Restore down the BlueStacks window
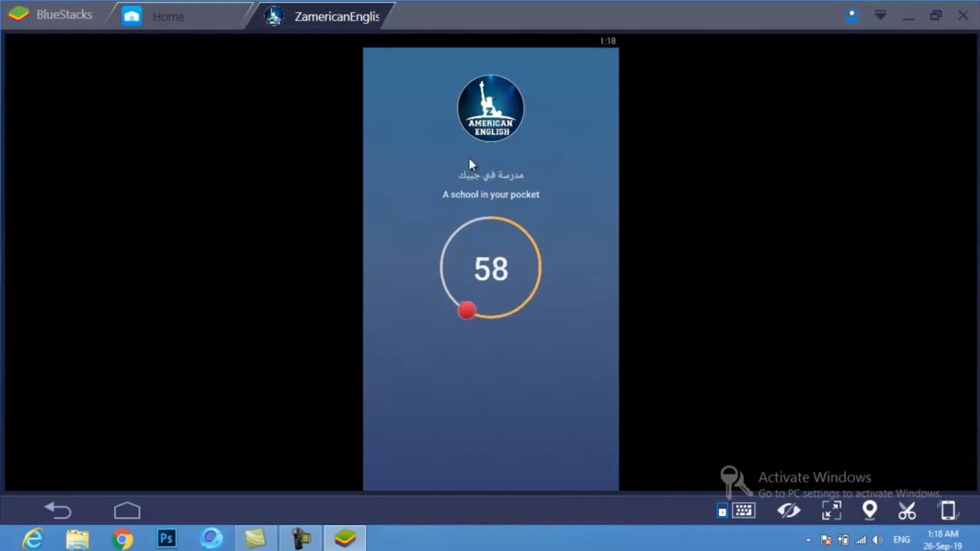 point(936,15)
